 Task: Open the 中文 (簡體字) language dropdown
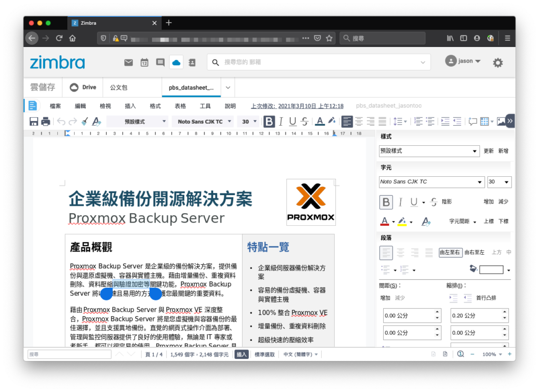(300, 354)
